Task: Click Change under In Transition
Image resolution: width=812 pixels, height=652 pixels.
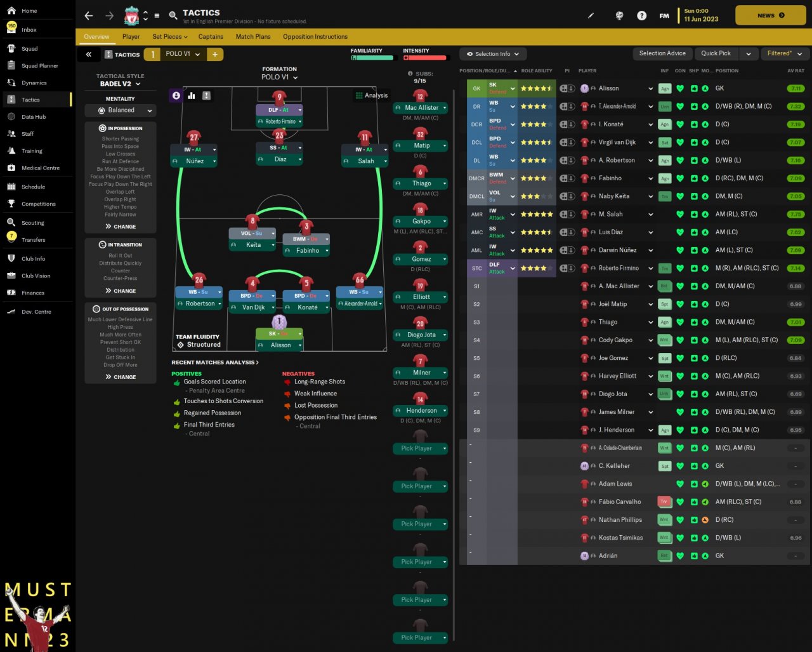Action: point(121,291)
